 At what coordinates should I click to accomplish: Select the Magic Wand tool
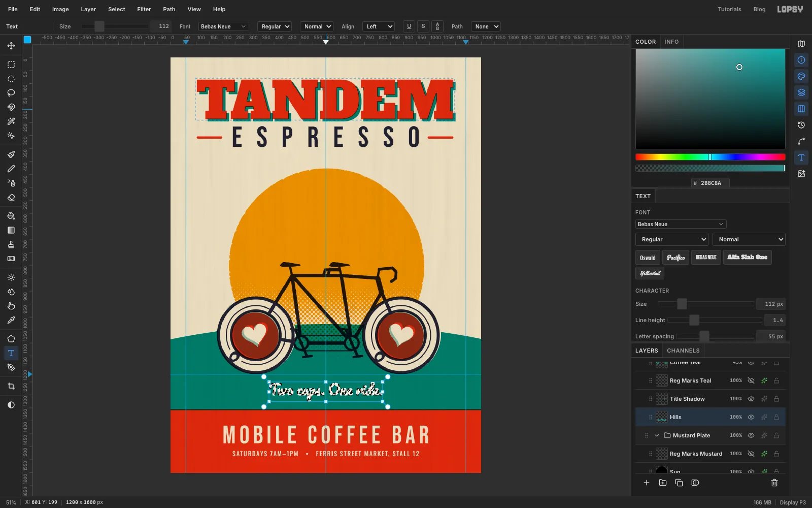(11, 121)
